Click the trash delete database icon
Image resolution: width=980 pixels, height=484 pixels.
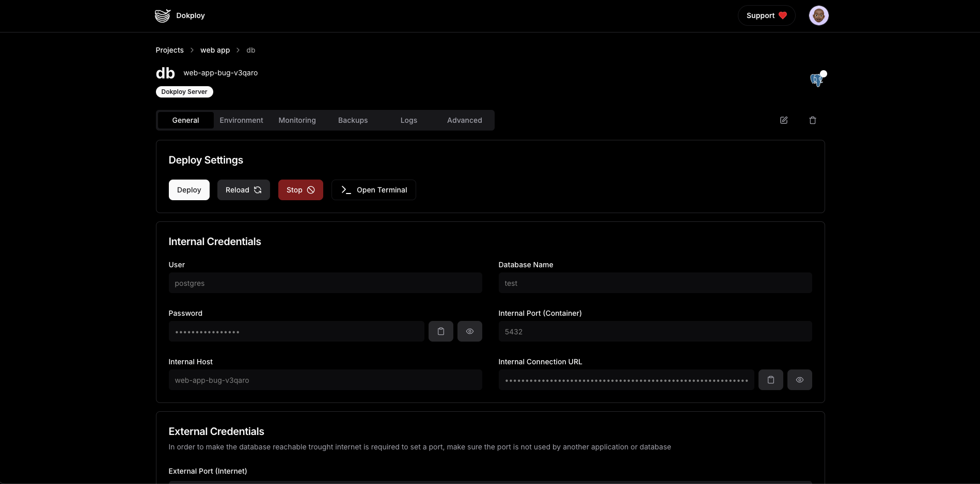(813, 120)
